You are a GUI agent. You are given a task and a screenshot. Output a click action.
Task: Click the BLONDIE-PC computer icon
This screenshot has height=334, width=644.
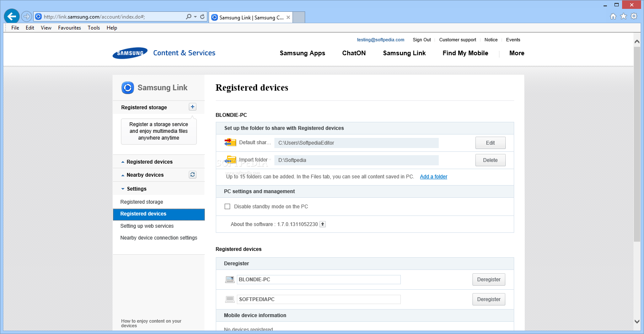[x=230, y=280]
